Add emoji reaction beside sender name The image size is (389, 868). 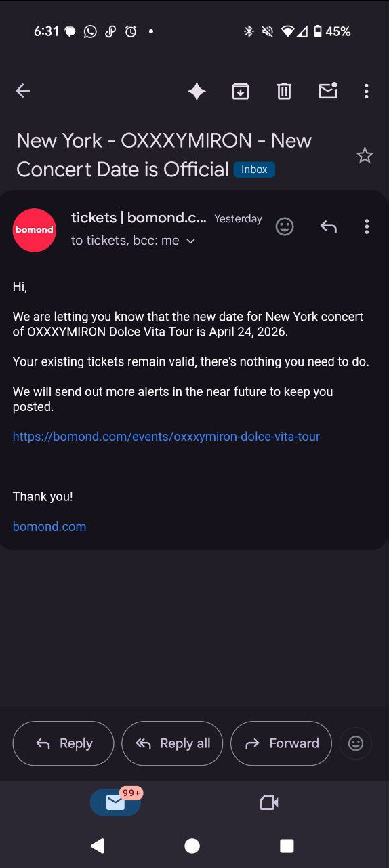(285, 226)
